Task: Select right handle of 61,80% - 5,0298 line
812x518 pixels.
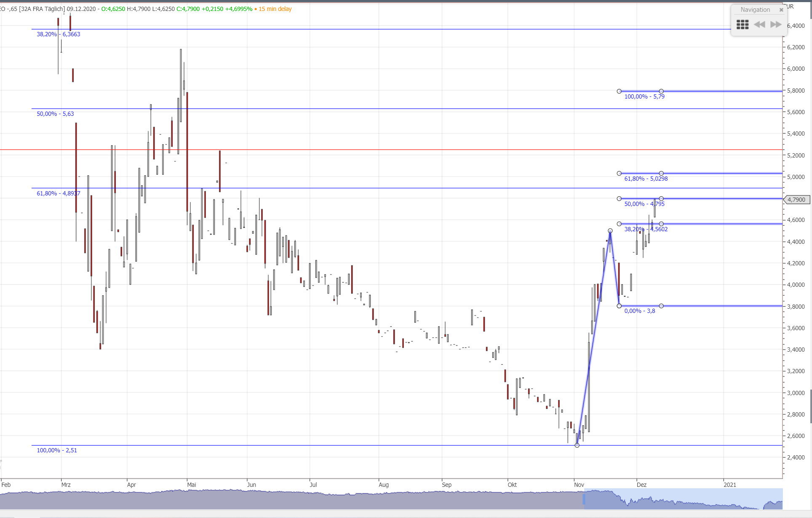Action: (x=661, y=174)
